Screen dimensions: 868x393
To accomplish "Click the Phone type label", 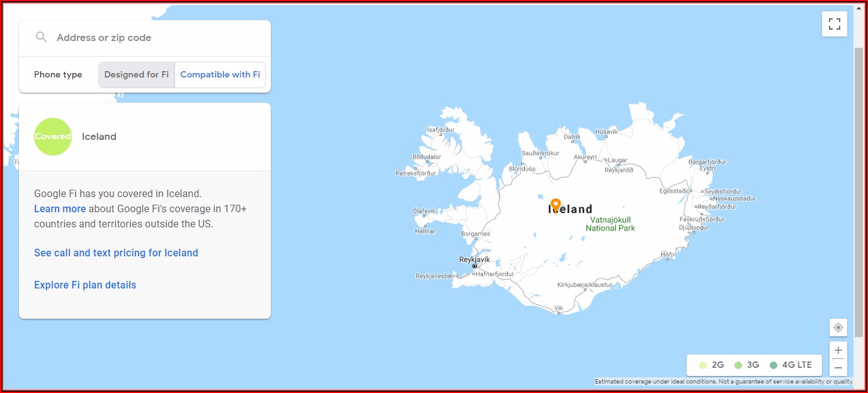I will tap(58, 74).
